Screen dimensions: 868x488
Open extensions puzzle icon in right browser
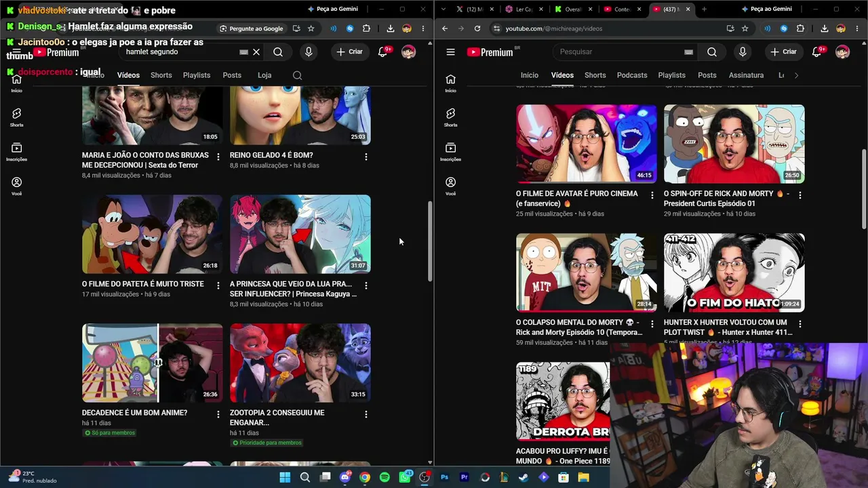(x=800, y=28)
